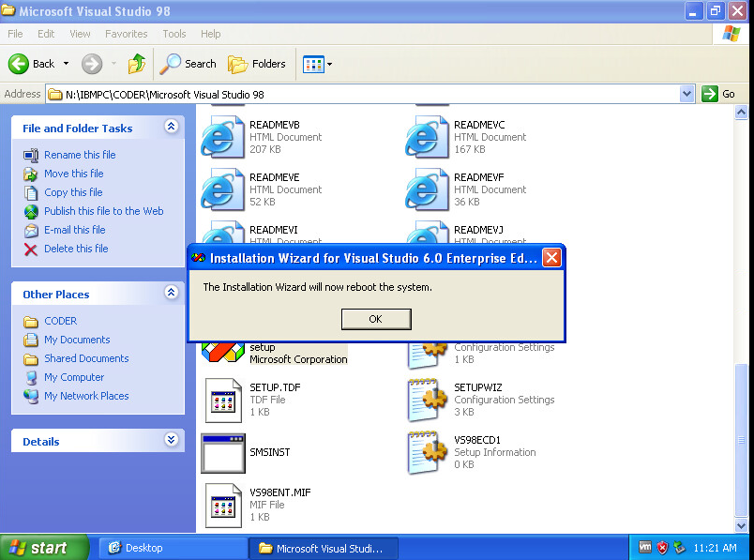
Task: Click the Rename this file link
Action: tap(80, 155)
